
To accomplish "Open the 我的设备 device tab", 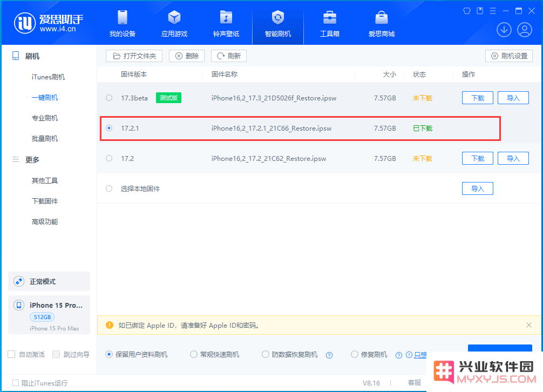I will [x=122, y=24].
